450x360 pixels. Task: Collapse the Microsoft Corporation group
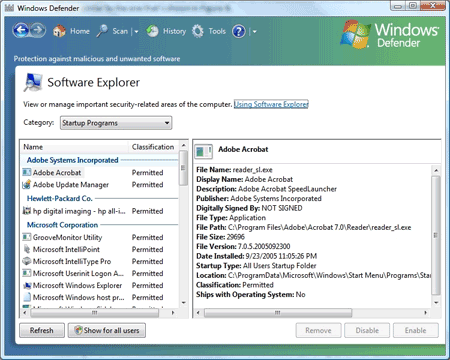(x=62, y=225)
